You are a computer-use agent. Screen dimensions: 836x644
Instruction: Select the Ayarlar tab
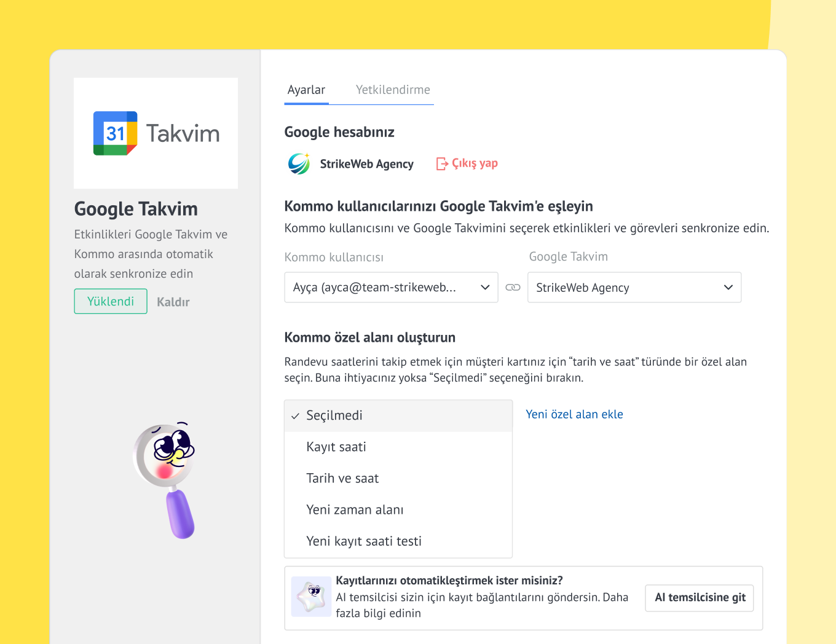306,90
